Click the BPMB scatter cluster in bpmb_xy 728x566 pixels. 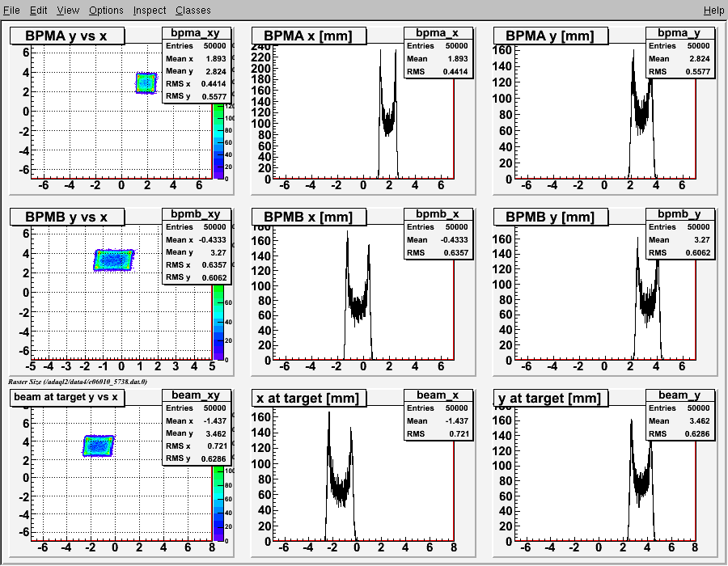coord(114,260)
